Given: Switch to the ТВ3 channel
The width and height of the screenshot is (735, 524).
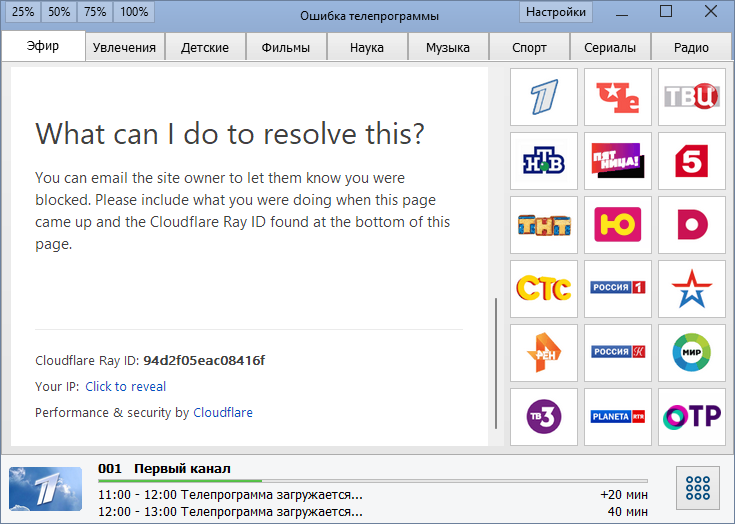Looking at the screenshot, I should (544, 416).
